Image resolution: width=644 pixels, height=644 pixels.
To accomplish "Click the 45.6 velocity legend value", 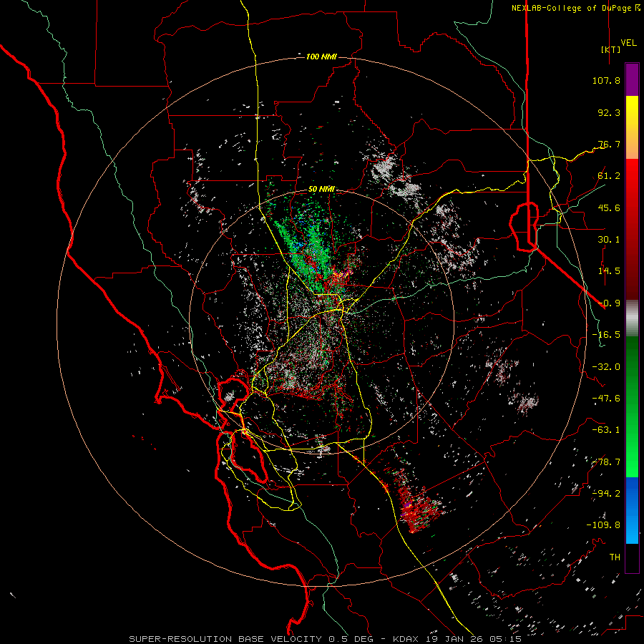I will [x=609, y=208].
